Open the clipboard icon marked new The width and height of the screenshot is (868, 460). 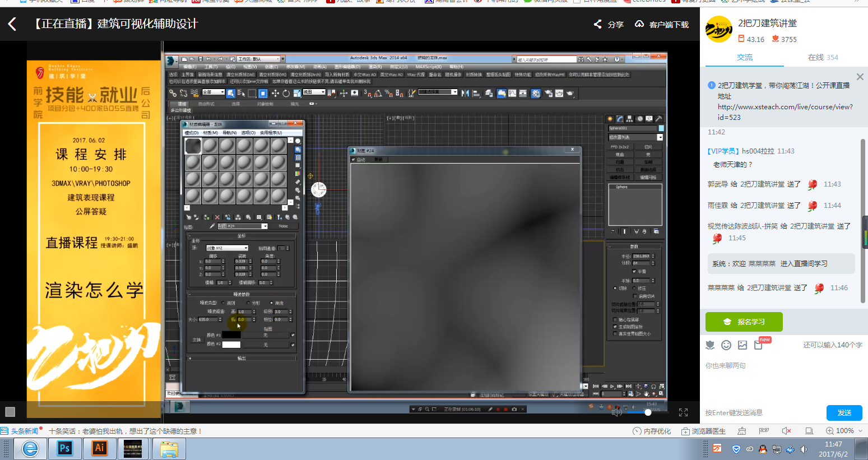click(759, 345)
